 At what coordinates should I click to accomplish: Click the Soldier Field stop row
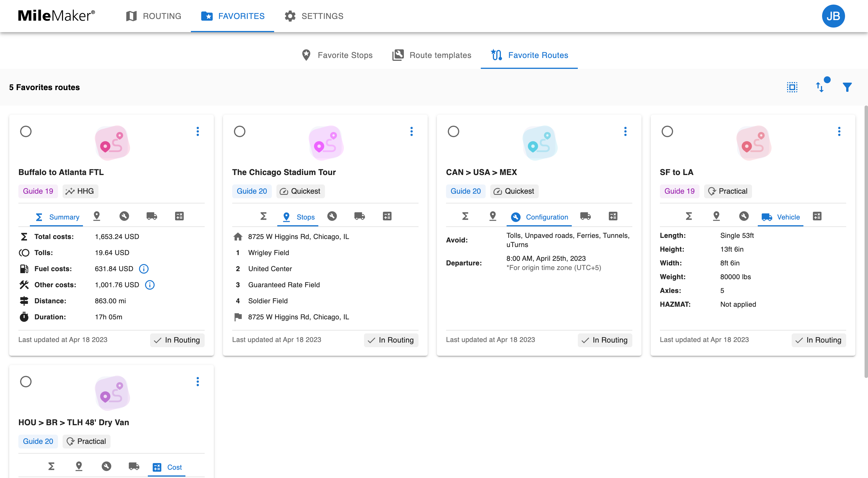[325, 301]
